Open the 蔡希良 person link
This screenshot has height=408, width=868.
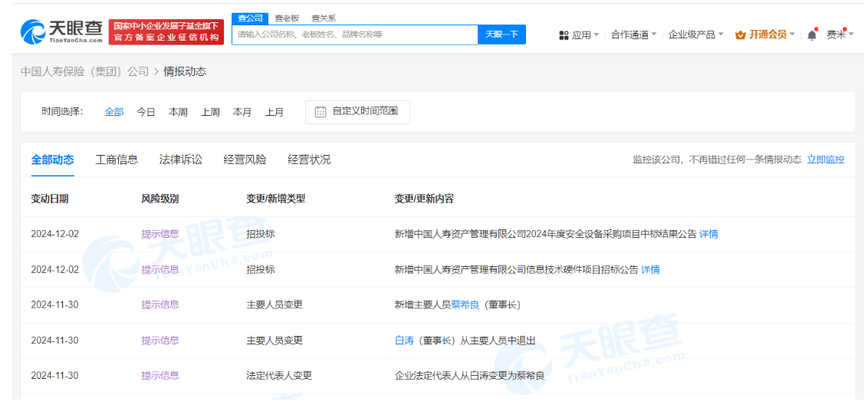click(465, 304)
